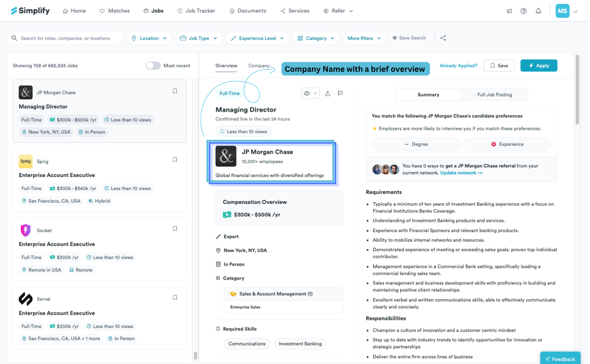Image resolution: width=590 pixels, height=364 pixels.
Task: Open the Socket Enterprise Account Executive card
Action: [x=99, y=249]
